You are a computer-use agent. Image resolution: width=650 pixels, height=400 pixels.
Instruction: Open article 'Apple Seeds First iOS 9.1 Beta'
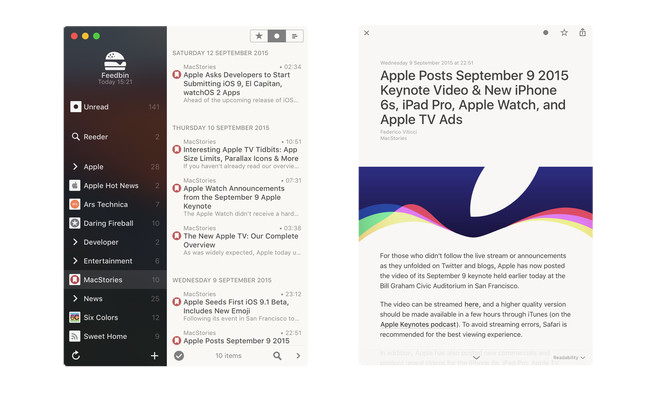tap(238, 307)
